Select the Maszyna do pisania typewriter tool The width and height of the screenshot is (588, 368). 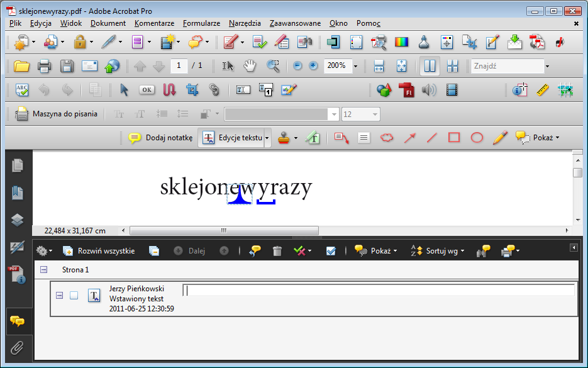57,114
